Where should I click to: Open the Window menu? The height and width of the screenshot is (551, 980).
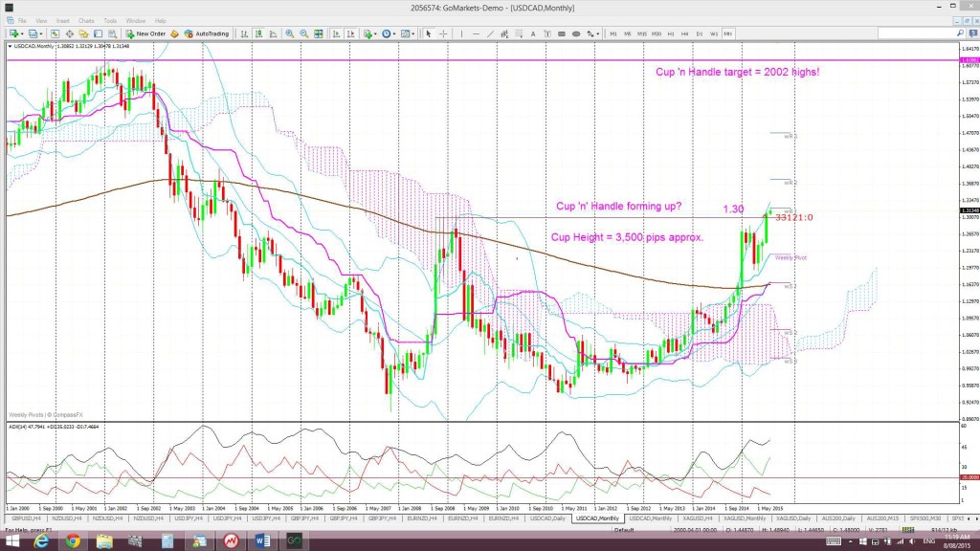click(136, 21)
